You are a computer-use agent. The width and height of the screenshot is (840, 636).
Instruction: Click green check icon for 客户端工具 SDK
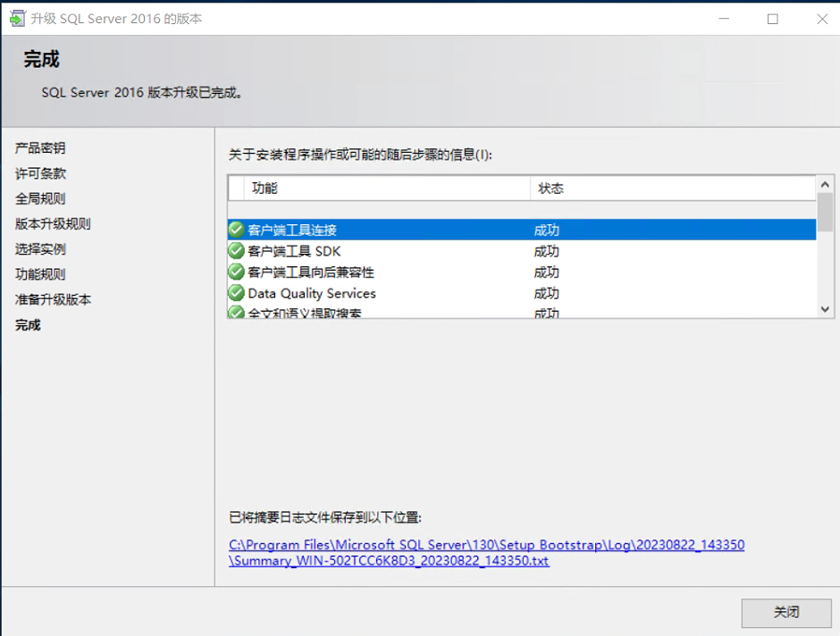tap(236, 250)
